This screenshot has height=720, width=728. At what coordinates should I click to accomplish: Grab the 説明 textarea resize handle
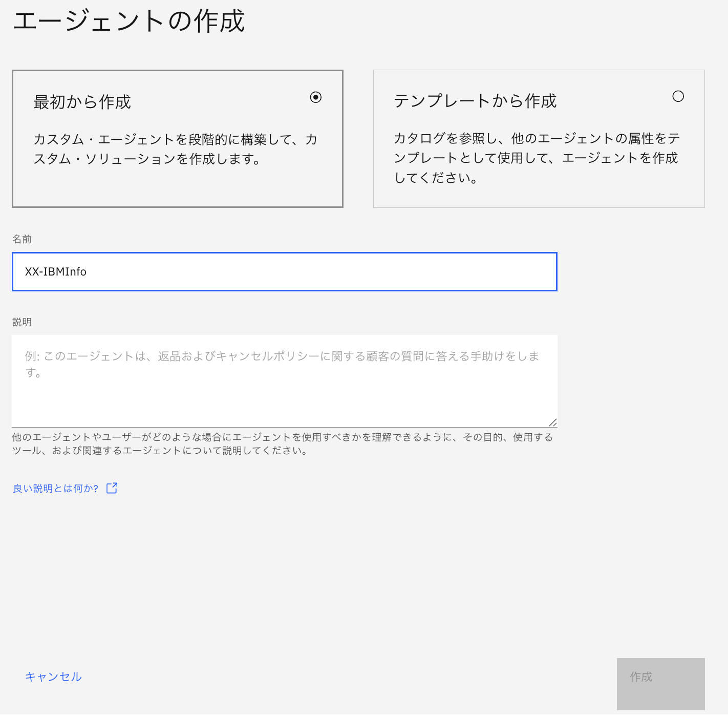pyautogui.click(x=552, y=422)
